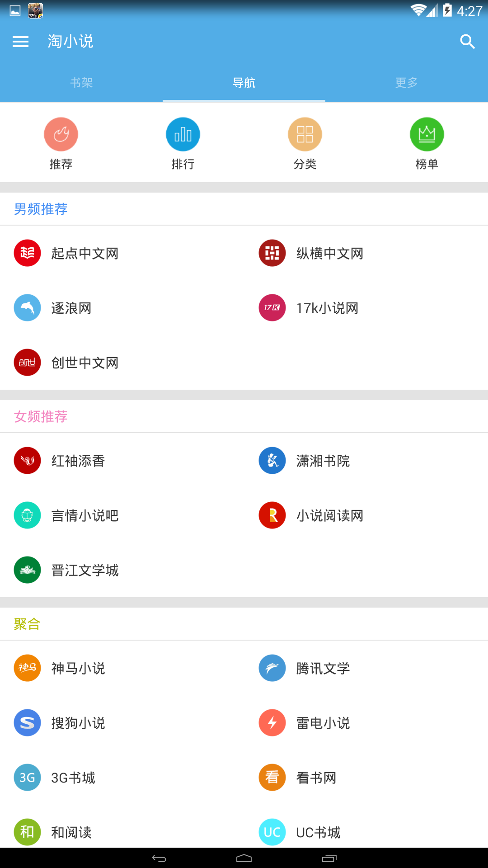Open the 榜单 crown icon
This screenshot has height=868, width=488.
(427, 135)
